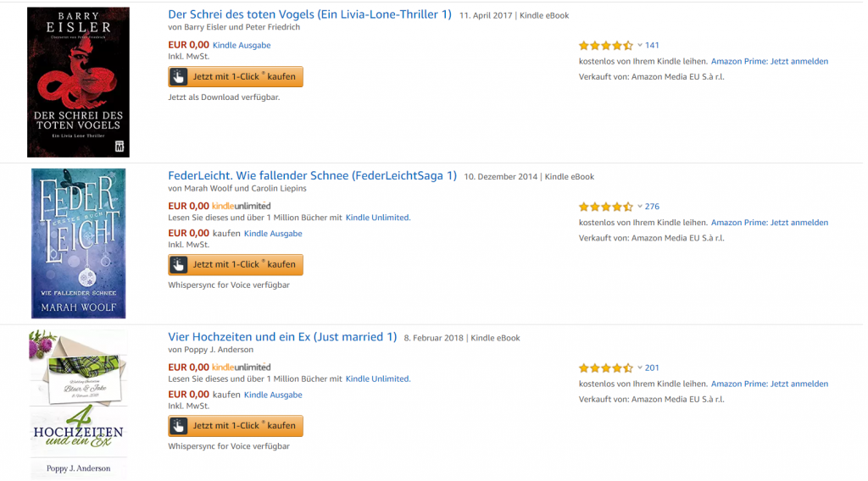The height and width of the screenshot is (481, 868).
Task: Expand rating dropdown arrow next to 141
Action: coord(639,46)
